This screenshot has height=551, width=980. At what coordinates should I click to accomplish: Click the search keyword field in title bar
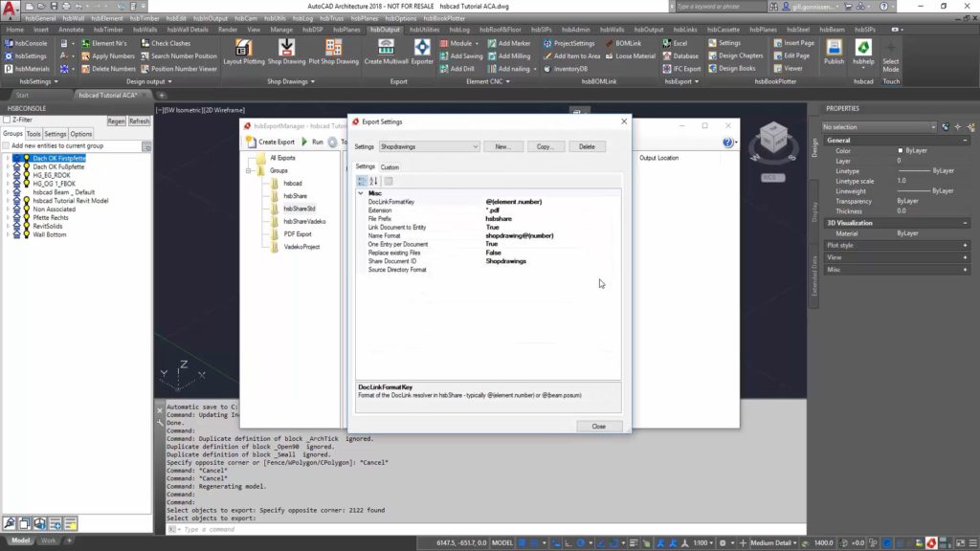click(721, 7)
